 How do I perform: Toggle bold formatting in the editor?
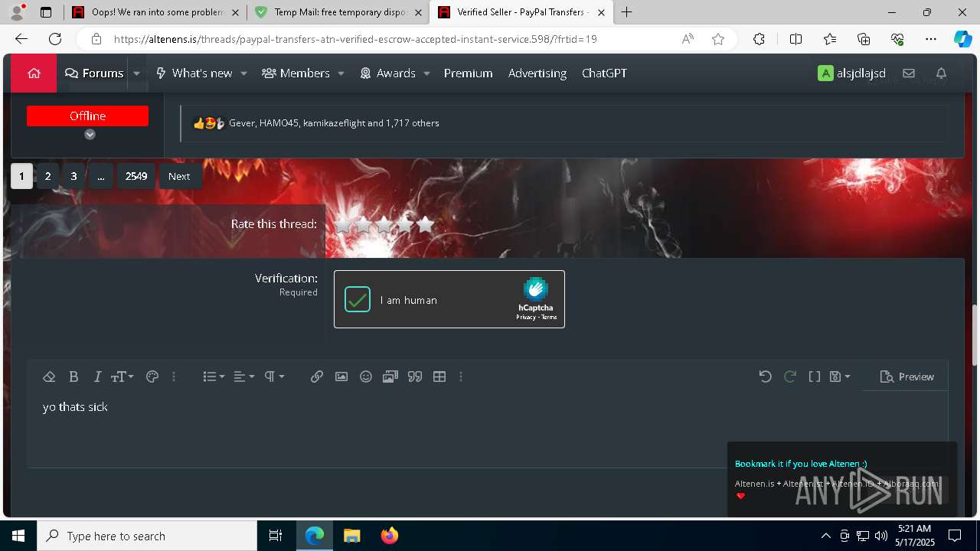coord(73,377)
